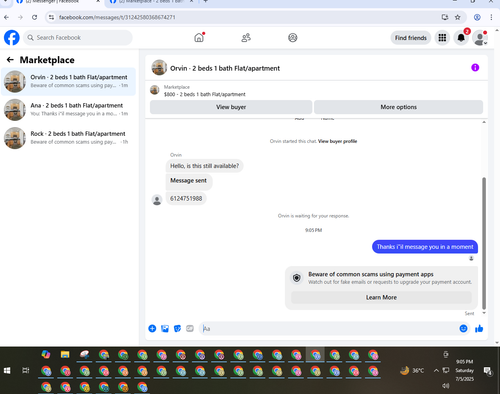
Task: Open the Menu grid icon
Action: (442, 38)
